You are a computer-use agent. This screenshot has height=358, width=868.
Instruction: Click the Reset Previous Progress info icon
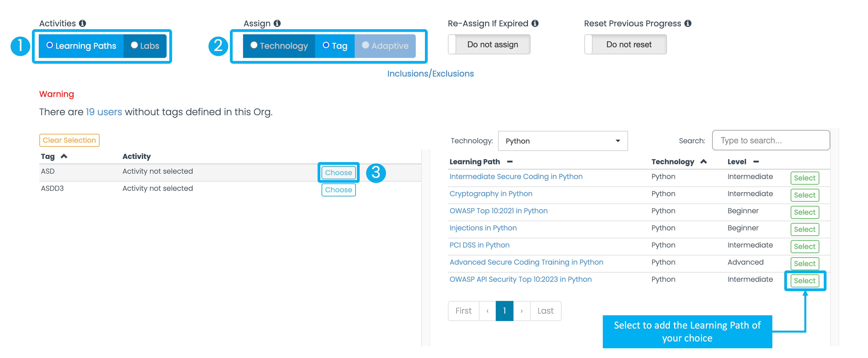point(688,23)
